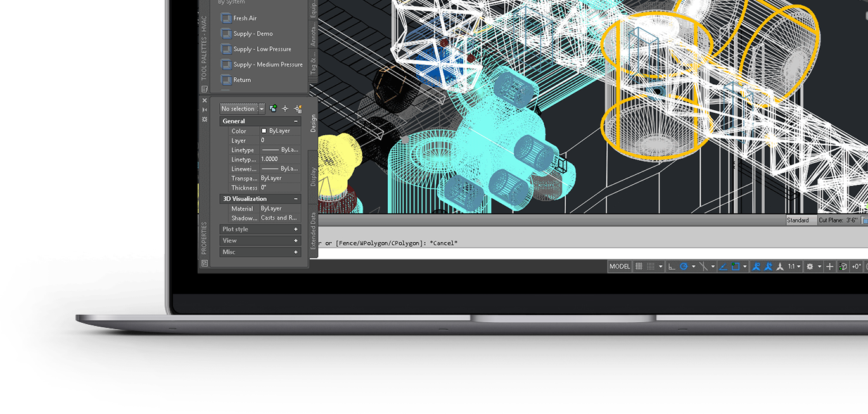Screen dimensions: 868x414
Task: Open the 1:1 annotation scale dropdown
Action: click(x=794, y=267)
